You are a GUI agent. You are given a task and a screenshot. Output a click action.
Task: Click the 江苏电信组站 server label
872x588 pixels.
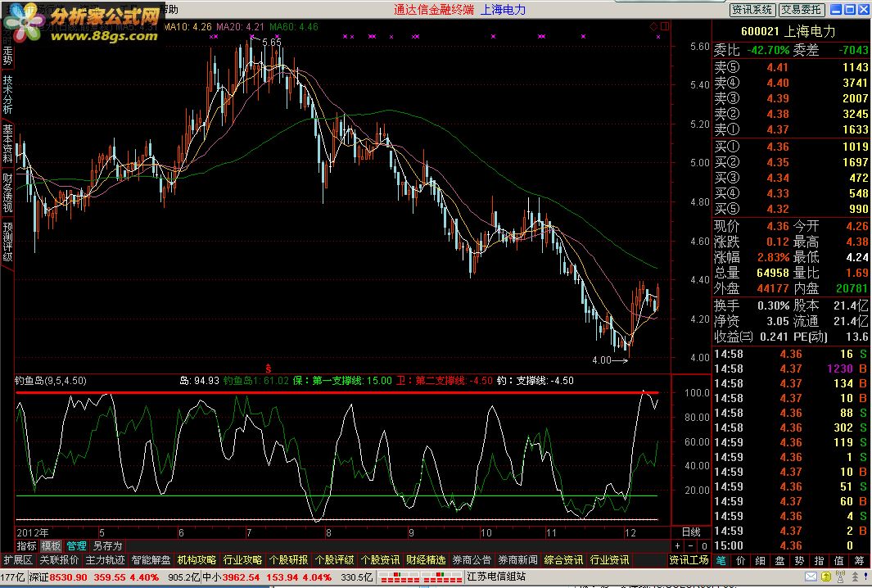click(x=496, y=577)
